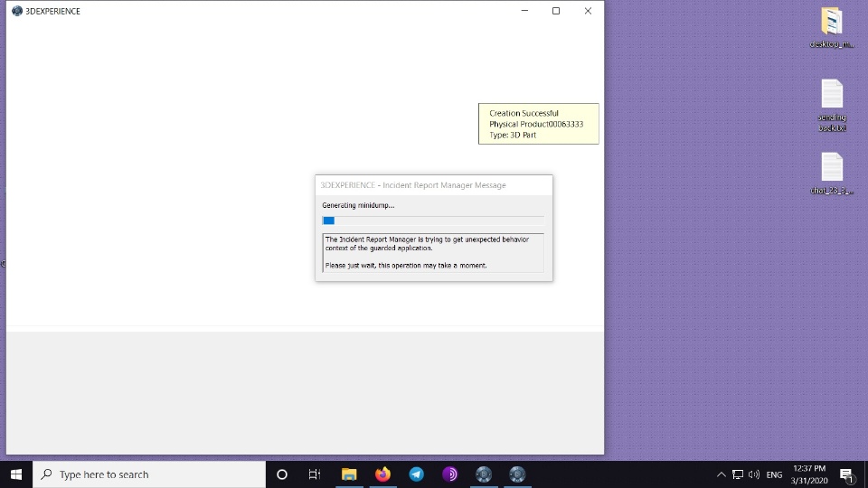Click the 3DEXPERIENCE window logo icon
This screenshot has width=868, height=488.
[x=17, y=11]
